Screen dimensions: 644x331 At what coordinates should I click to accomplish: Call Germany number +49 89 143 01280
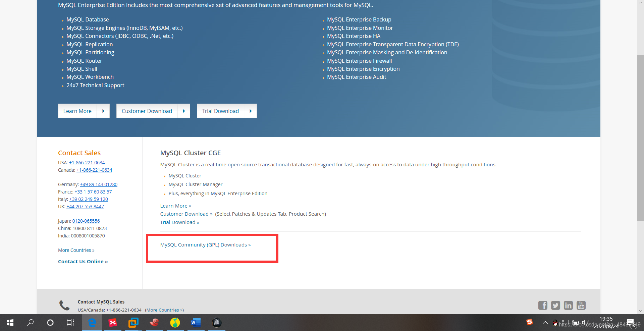click(99, 184)
